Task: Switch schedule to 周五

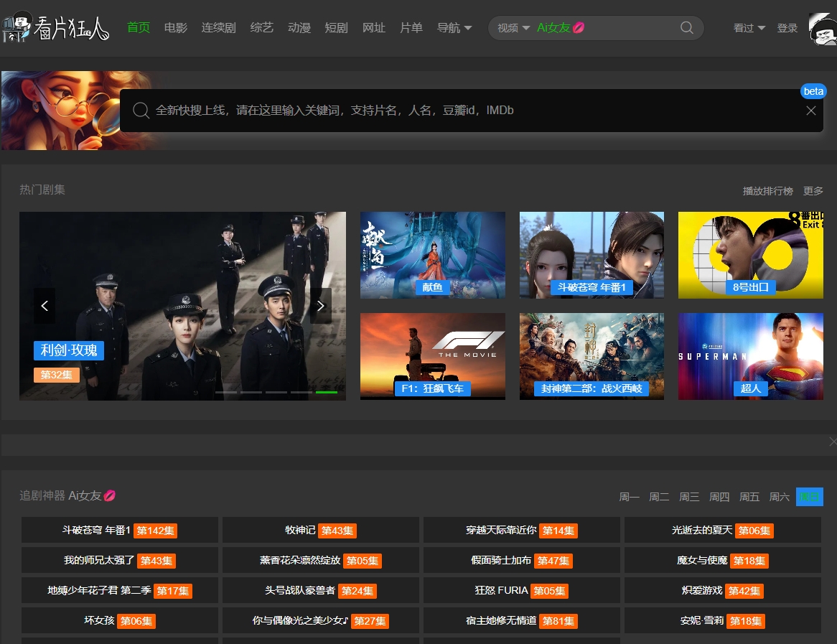Action: coord(749,497)
